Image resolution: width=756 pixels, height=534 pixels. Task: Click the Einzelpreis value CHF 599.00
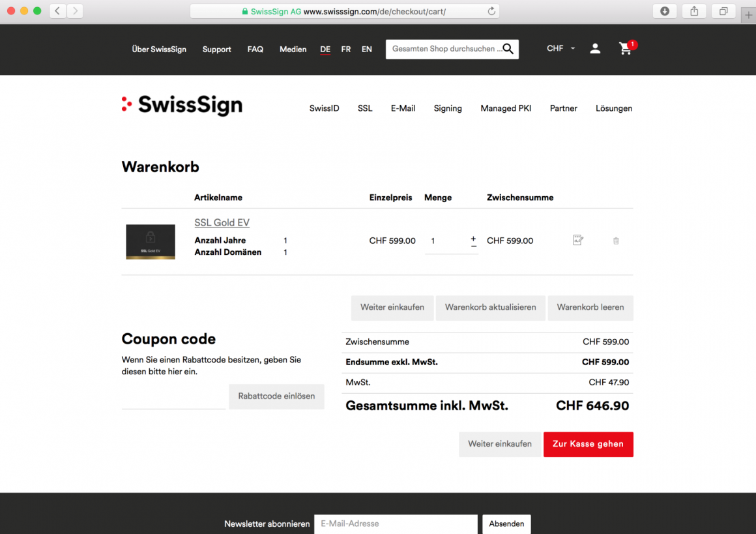click(x=392, y=241)
